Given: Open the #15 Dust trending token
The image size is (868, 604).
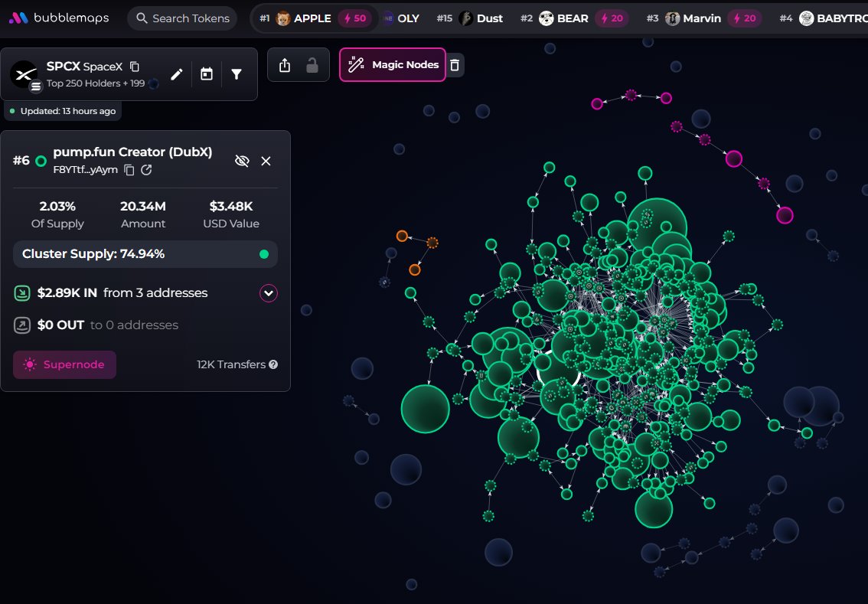Looking at the screenshot, I should 469,18.
